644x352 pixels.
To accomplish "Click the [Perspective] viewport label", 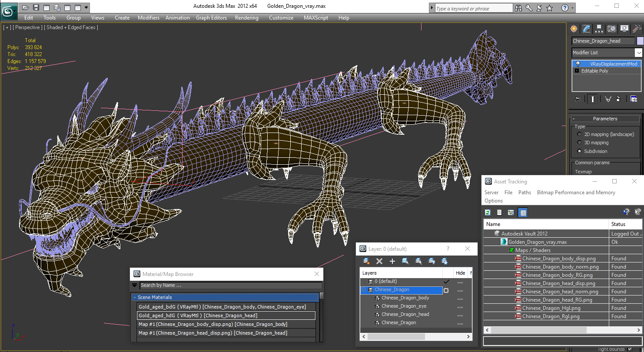I will coord(28,27).
